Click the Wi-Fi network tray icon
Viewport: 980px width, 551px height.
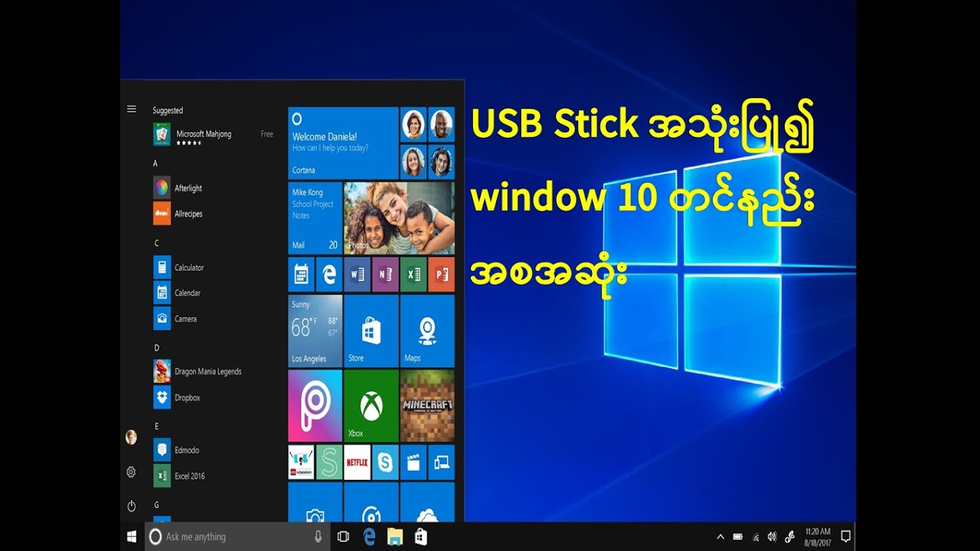(x=756, y=536)
